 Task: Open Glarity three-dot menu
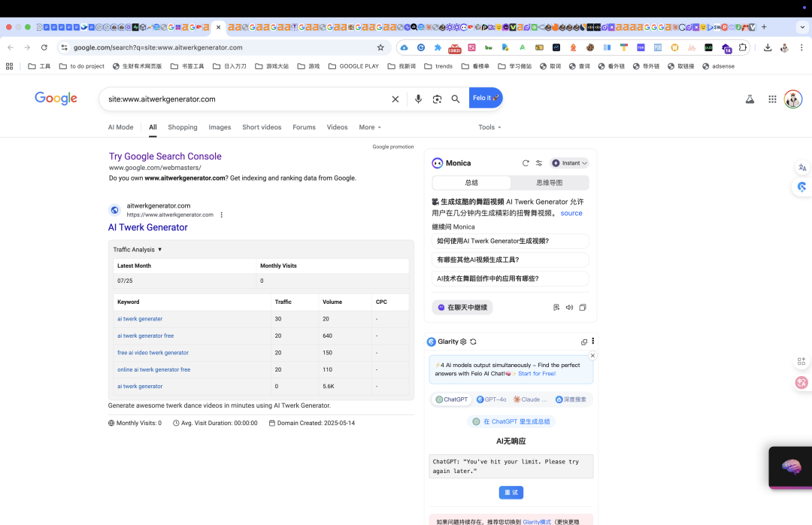click(x=593, y=341)
